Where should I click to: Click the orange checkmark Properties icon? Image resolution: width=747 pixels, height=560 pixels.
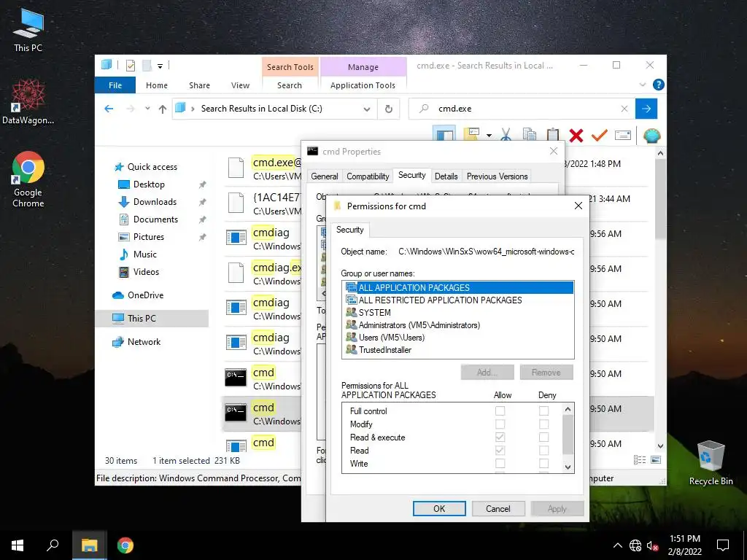(600, 135)
